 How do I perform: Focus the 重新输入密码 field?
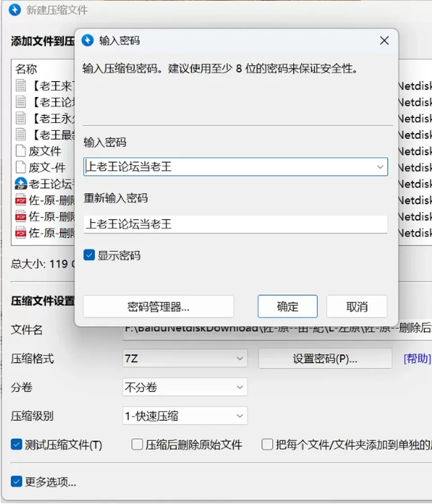[x=236, y=224]
